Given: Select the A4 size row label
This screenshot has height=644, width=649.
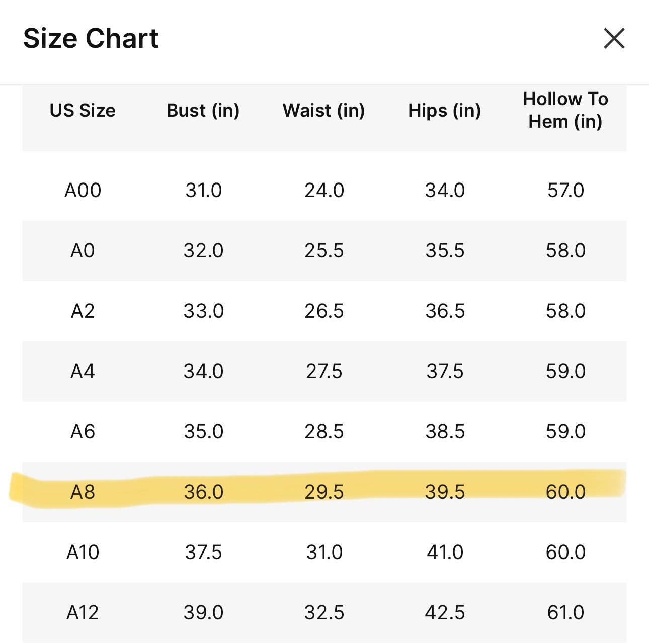Looking at the screenshot, I should click(83, 372).
